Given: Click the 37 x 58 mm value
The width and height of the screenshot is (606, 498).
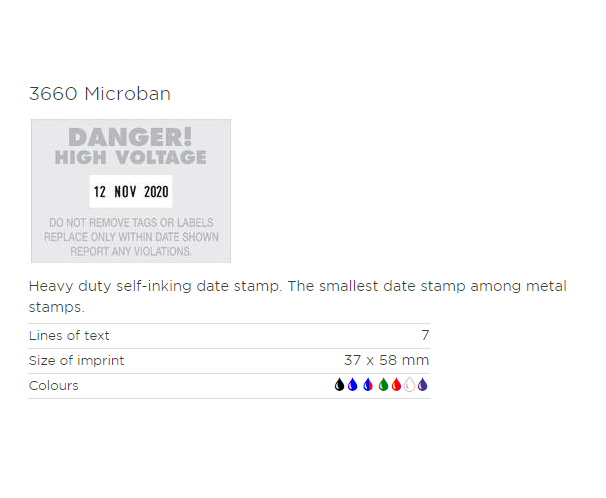Looking at the screenshot, I should coord(386,360).
